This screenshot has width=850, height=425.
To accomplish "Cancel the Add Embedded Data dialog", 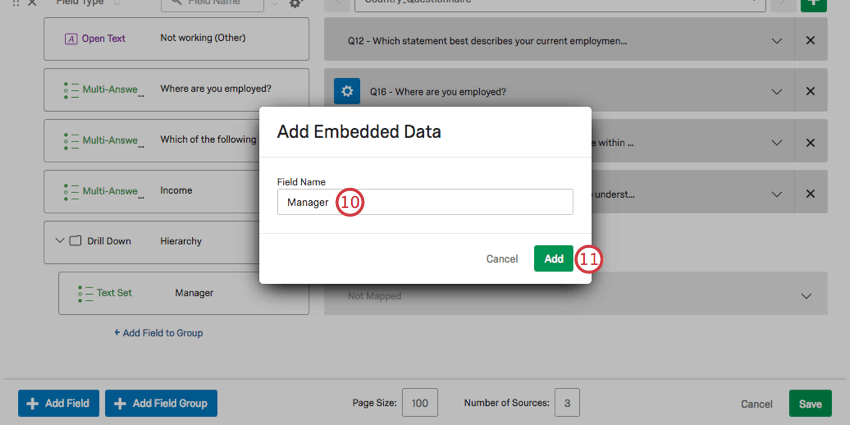I will 502,259.
